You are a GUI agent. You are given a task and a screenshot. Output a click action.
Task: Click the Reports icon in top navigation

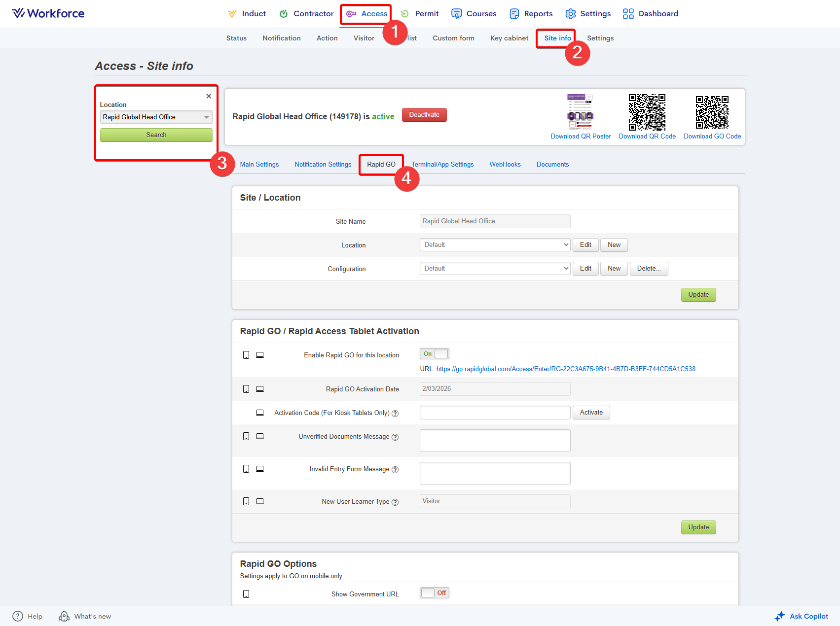(x=514, y=14)
